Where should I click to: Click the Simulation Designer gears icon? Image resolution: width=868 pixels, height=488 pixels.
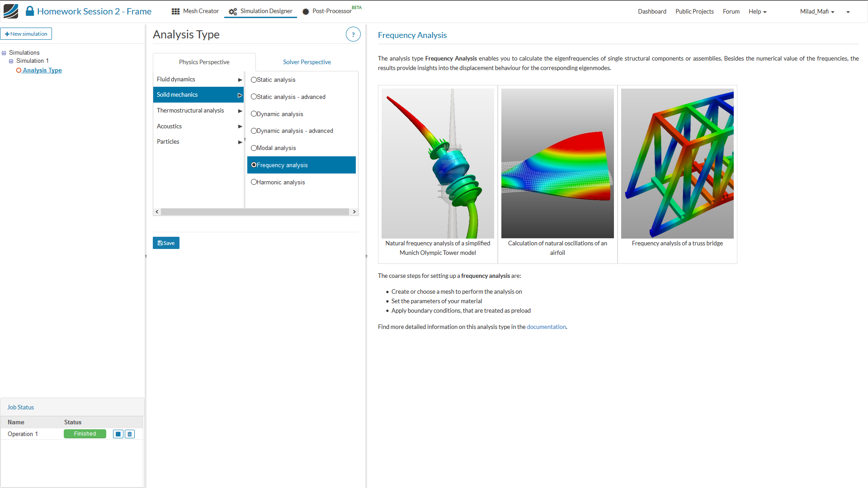click(233, 11)
